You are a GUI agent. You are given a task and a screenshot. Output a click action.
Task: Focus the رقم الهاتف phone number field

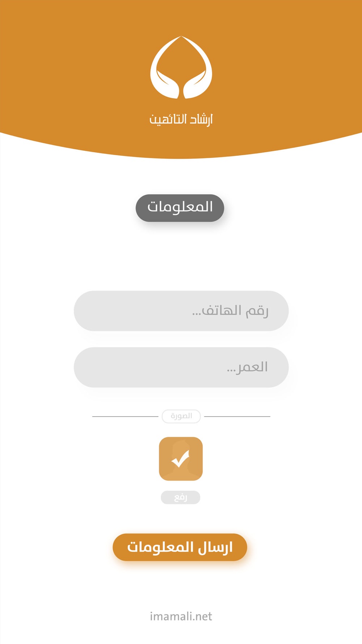[181, 311]
